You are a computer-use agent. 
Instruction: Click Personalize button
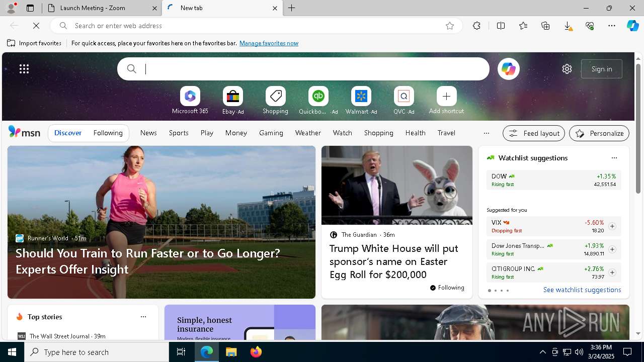tap(599, 133)
